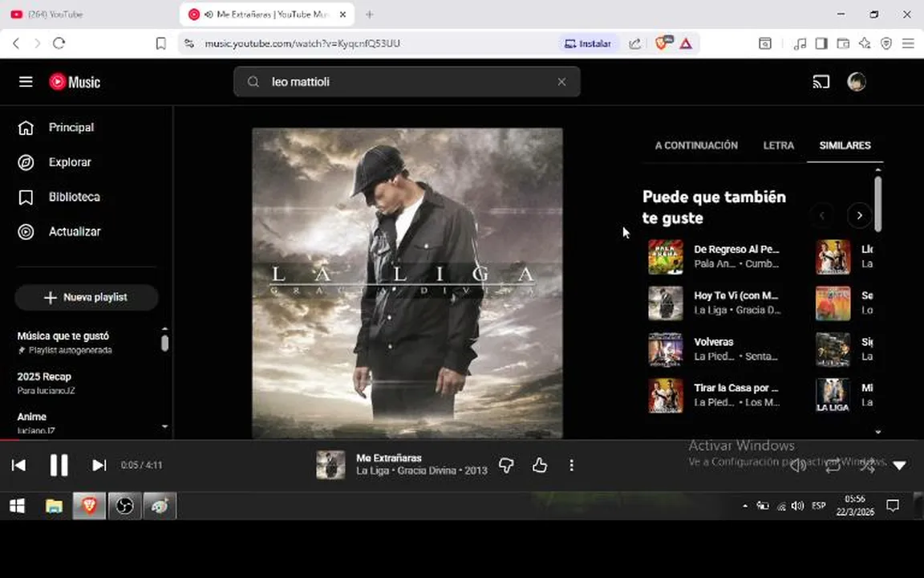Click the search magnifier icon
Viewport: 924px width, 578px height.
tap(253, 82)
